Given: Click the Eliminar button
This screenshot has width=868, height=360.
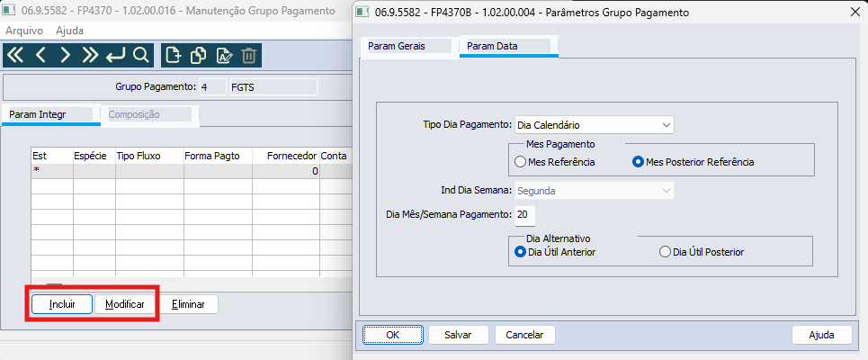Looking at the screenshot, I should tap(188, 304).
